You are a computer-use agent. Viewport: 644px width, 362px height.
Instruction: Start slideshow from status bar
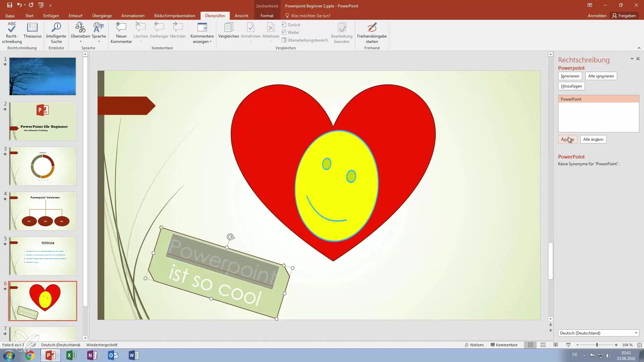[568, 345]
